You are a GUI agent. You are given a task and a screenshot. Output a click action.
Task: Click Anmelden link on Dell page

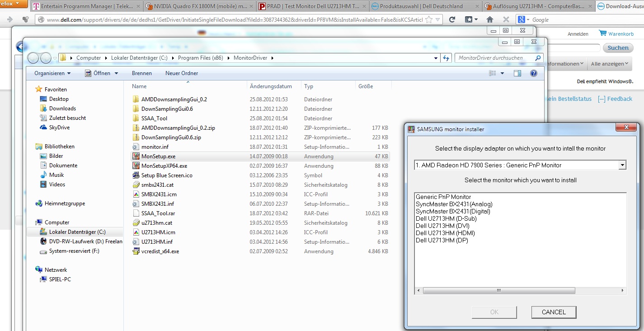pyautogui.click(x=578, y=34)
